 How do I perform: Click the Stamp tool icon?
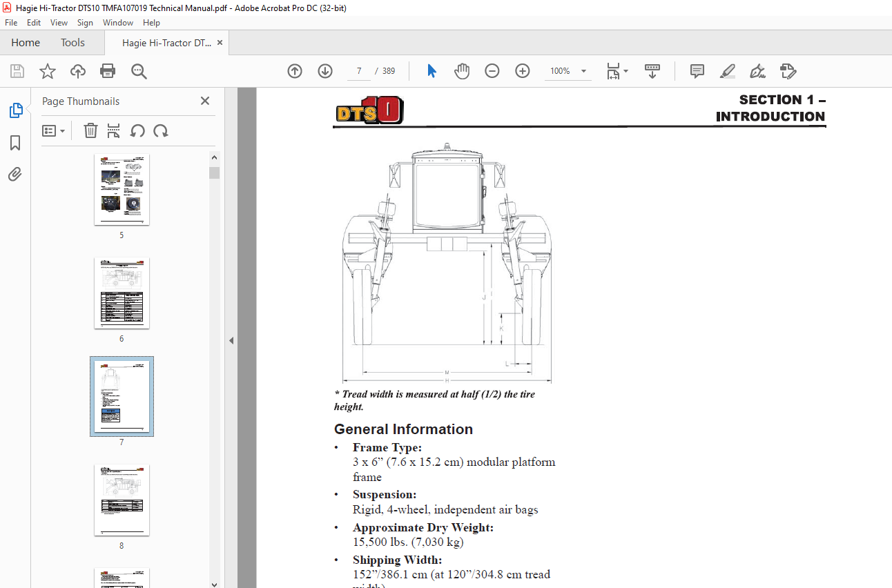click(x=788, y=71)
